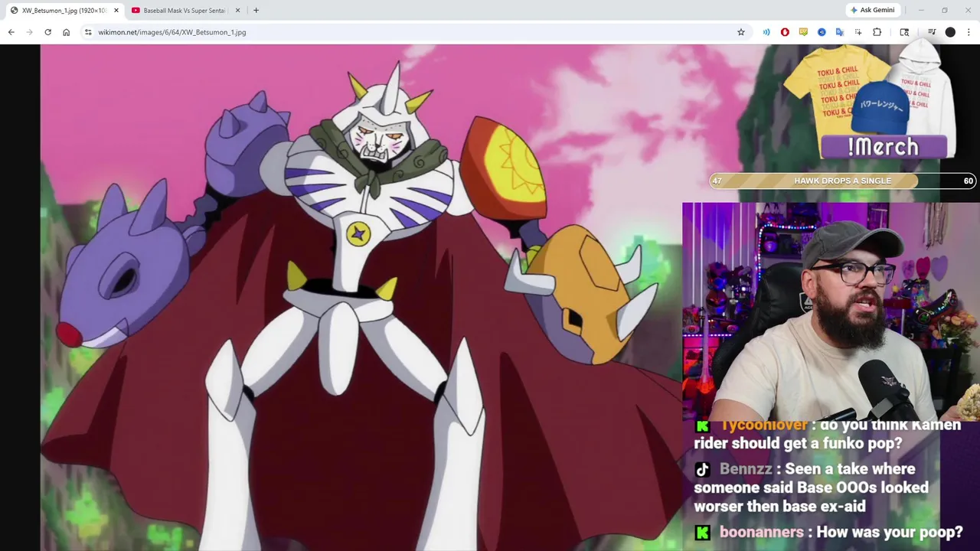Bookmark this page with the star icon
Screen dimensions: 980x551
[741, 32]
